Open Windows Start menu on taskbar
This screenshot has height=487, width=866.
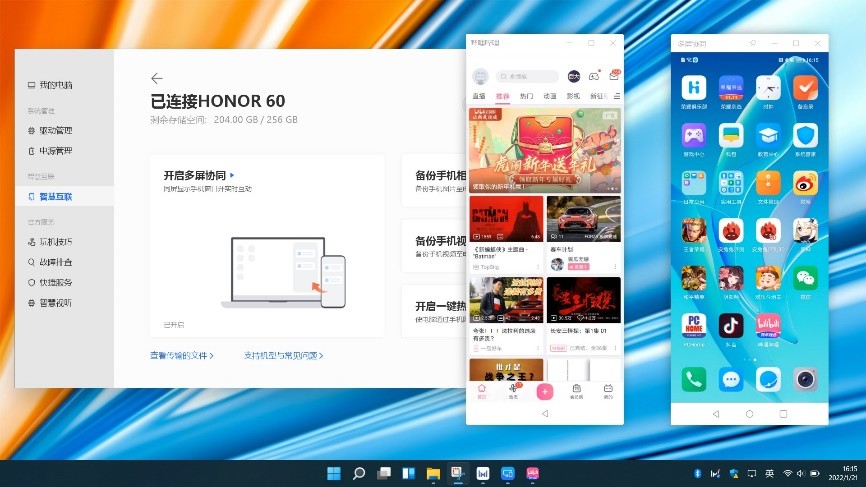click(x=332, y=473)
